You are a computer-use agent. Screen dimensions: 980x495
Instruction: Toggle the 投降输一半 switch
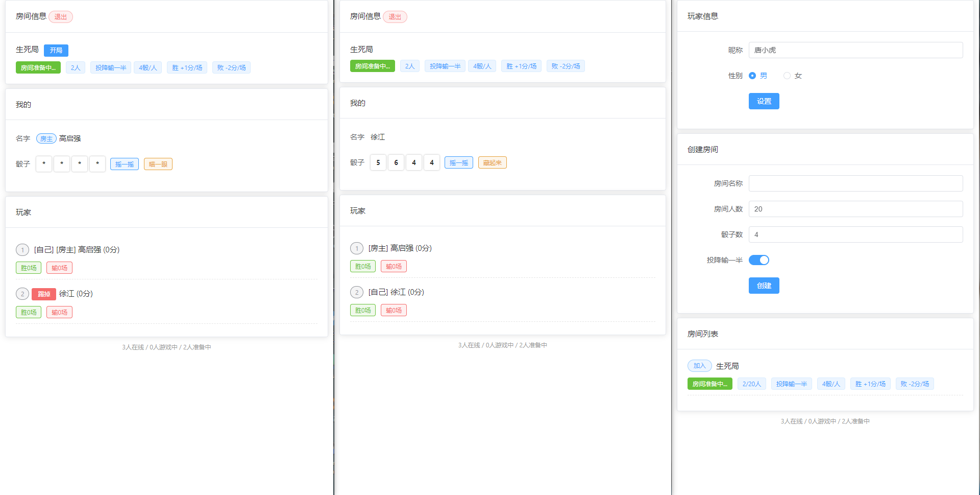coord(758,260)
